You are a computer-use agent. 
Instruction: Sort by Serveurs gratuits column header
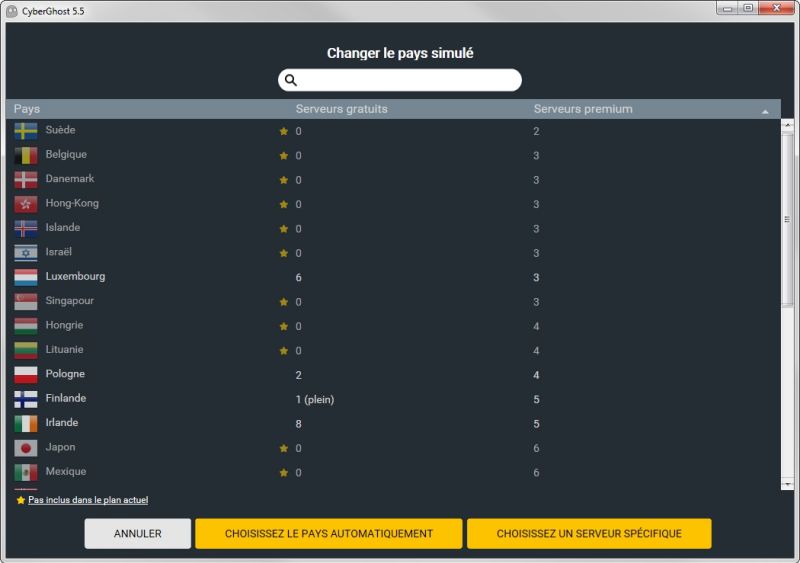[x=341, y=109]
